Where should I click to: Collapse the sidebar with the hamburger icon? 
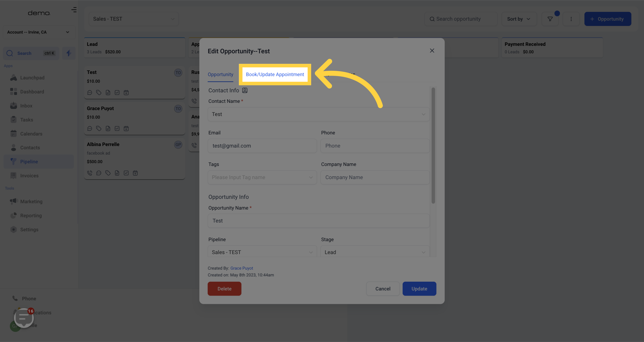74,10
